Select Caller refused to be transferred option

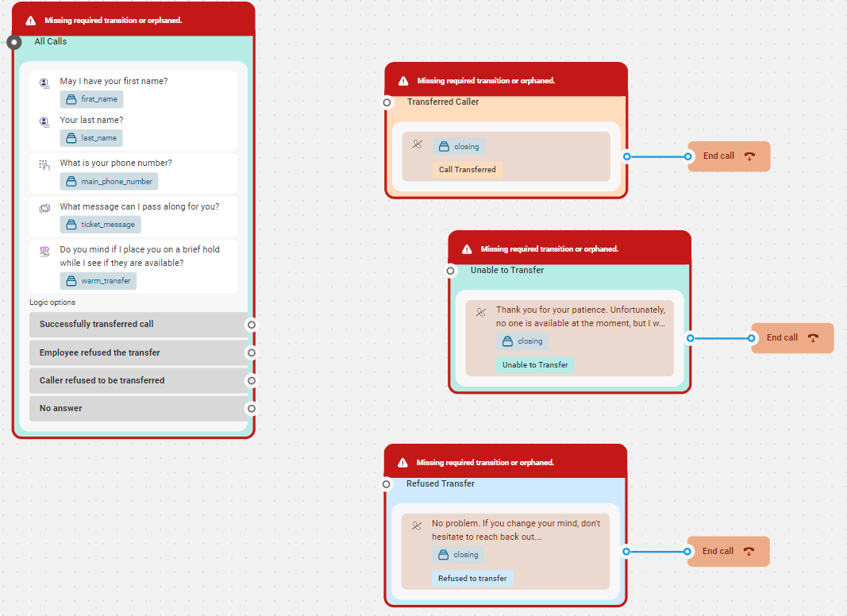(x=138, y=380)
